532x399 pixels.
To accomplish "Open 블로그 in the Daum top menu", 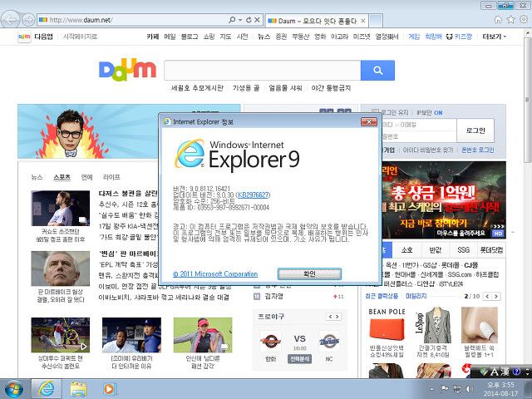I will [x=190, y=37].
